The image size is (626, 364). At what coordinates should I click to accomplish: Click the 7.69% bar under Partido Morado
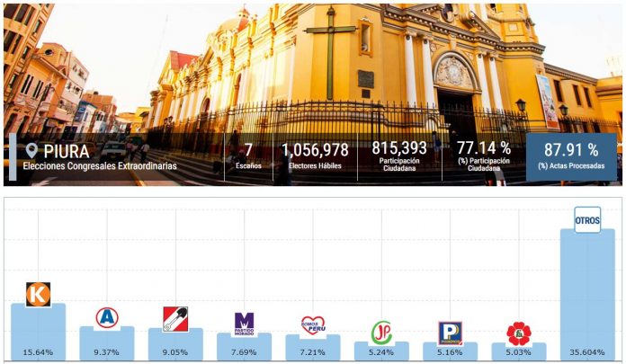coord(244,344)
